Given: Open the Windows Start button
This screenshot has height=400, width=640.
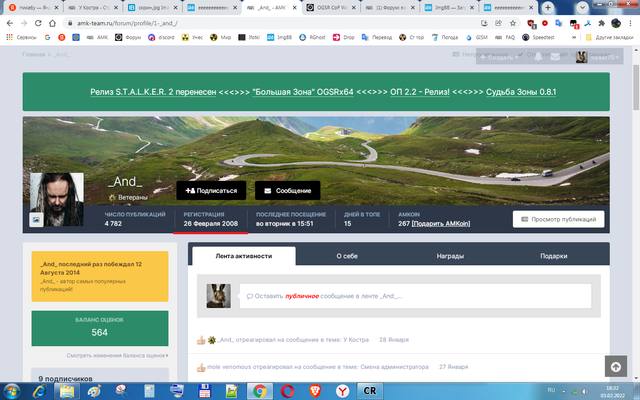Looking at the screenshot, I should point(11,391).
